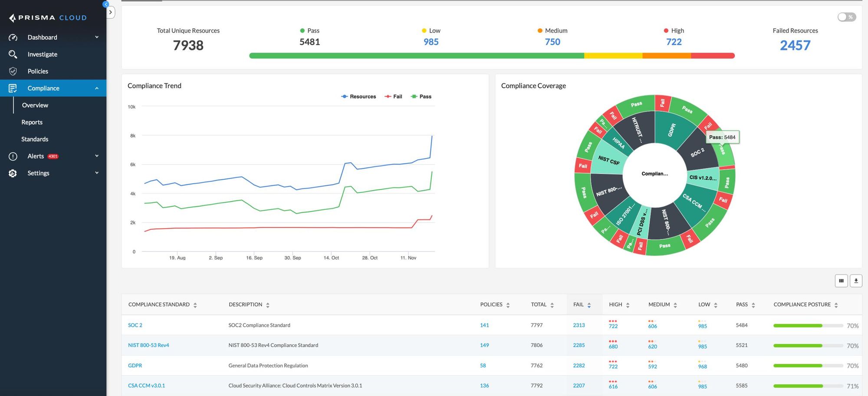Collapse sidebar using blue arrow handle
This screenshot has height=396, width=868.
pyautogui.click(x=105, y=4)
